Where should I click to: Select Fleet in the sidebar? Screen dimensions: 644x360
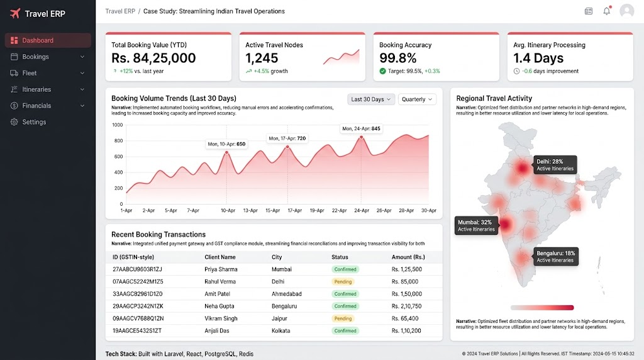48,73
